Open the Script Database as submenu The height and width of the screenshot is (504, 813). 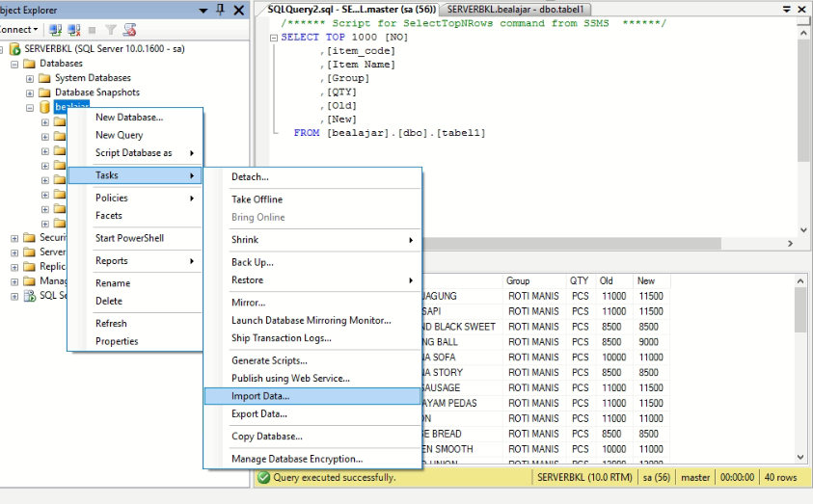(x=135, y=153)
